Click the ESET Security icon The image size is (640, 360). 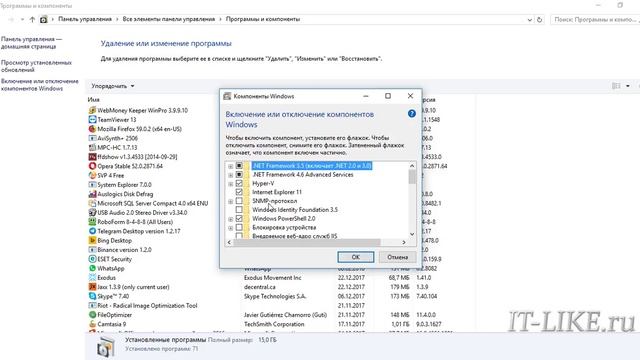coord(92,259)
